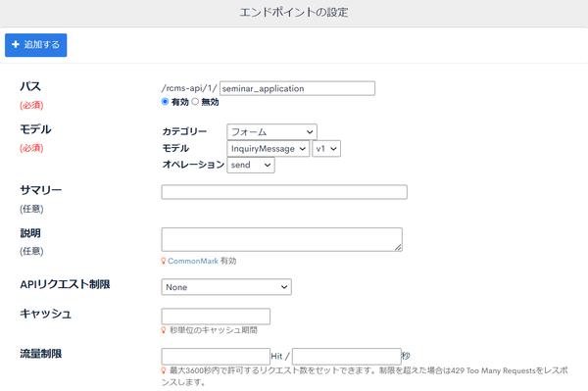Click the パス field label

30,86
